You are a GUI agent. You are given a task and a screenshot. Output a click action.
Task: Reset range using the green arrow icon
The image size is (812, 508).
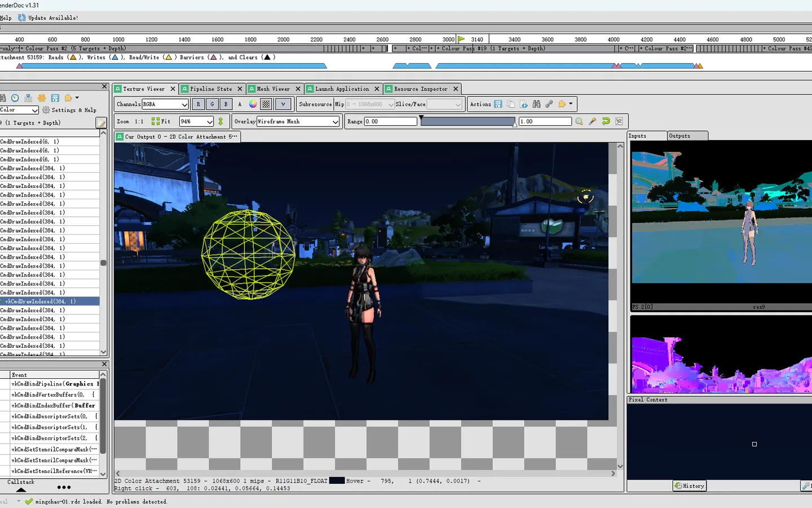point(606,121)
